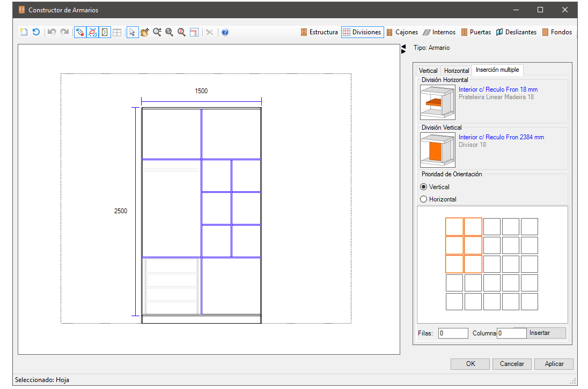588x389 pixels.
Task: Click the gray X delete icon
Action: [x=210, y=32]
